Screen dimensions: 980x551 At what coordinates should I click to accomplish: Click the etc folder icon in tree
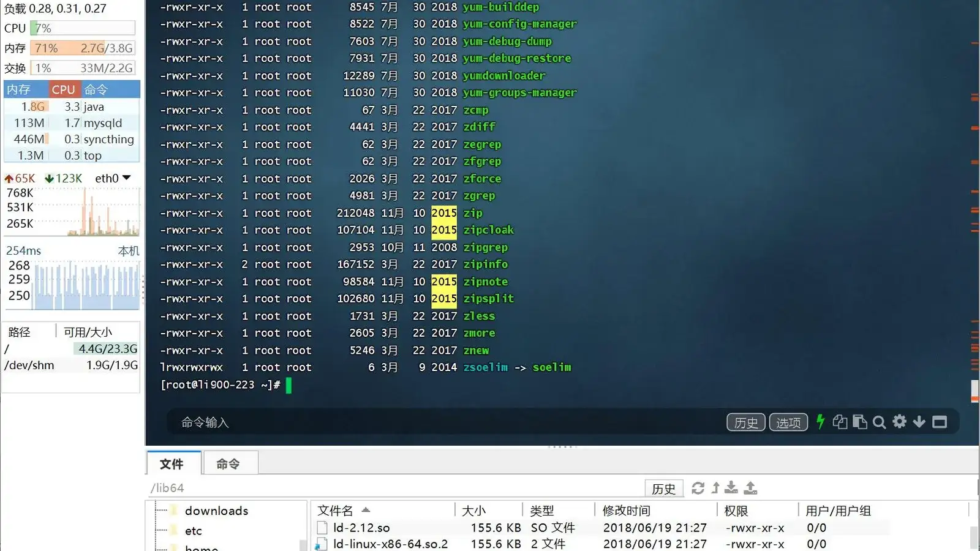tap(174, 531)
